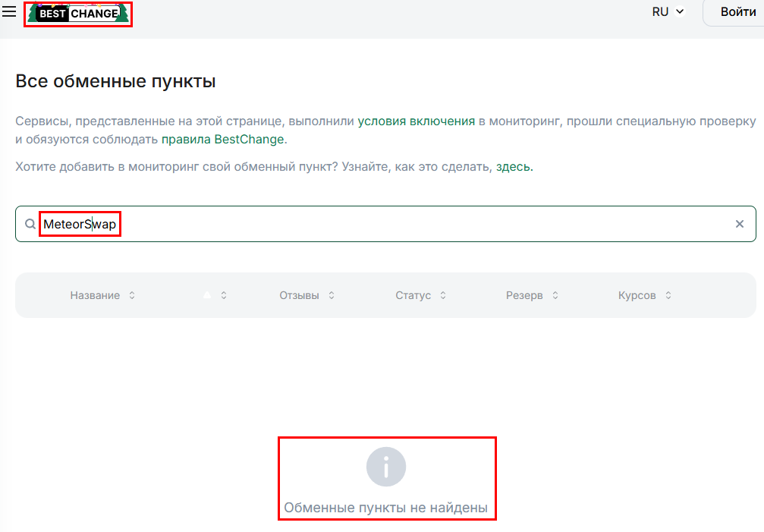The image size is (764, 532).
Task: Clear the search field with the X icon
Action: 739,223
